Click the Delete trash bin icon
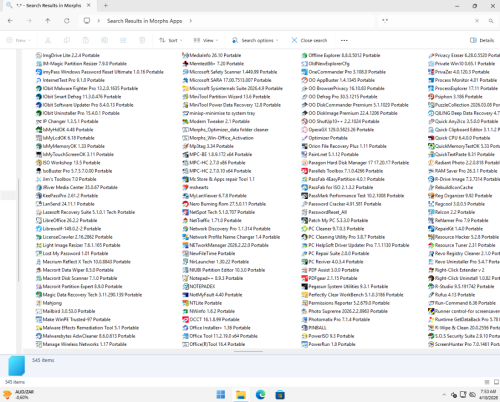The image size is (500, 402). coord(142,40)
